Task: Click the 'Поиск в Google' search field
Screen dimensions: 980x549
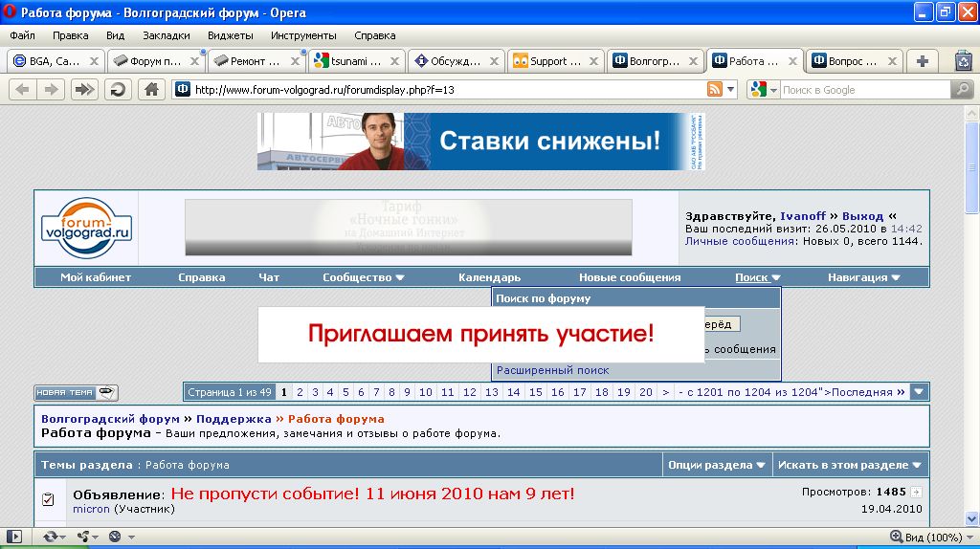Action: tap(861, 89)
